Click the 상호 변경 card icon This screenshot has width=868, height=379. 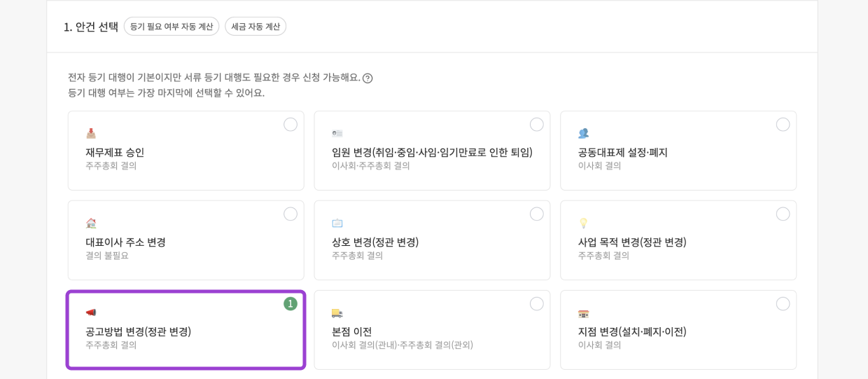click(x=337, y=223)
